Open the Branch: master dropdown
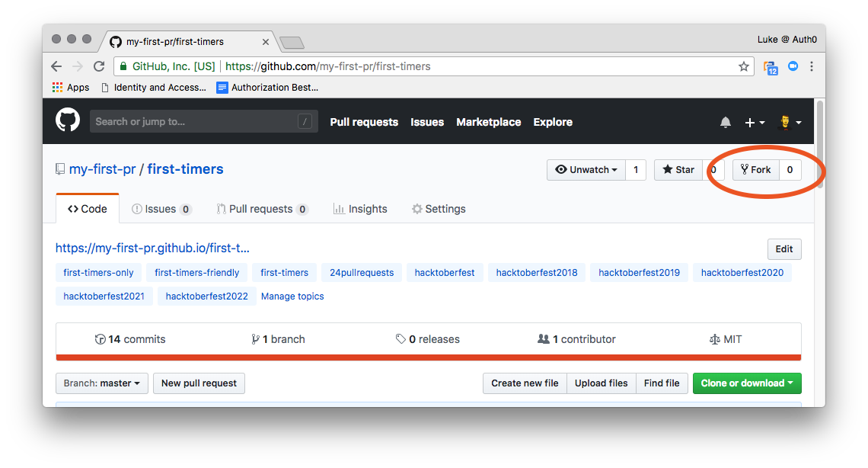This screenshot has height=468, width=868. tap(102, 383)
